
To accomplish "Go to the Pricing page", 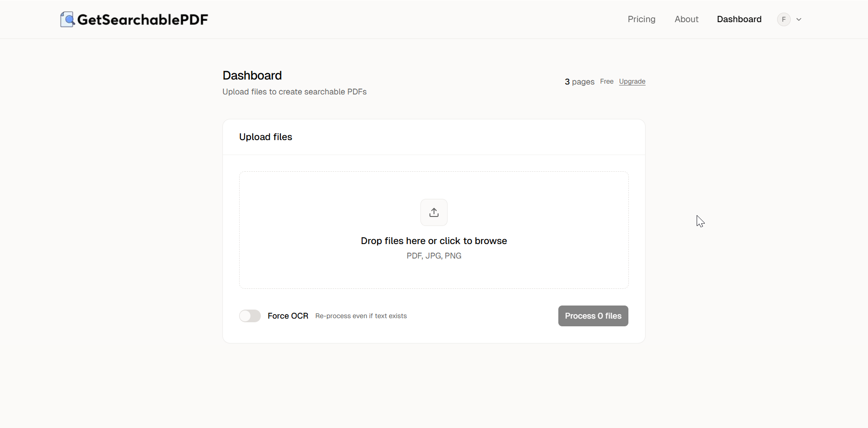I will pyautogui.click(x=642, y=19).
